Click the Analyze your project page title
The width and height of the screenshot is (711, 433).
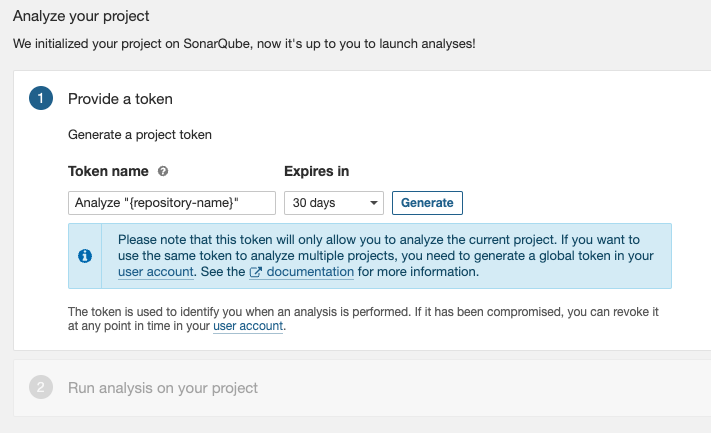(81, 16)
